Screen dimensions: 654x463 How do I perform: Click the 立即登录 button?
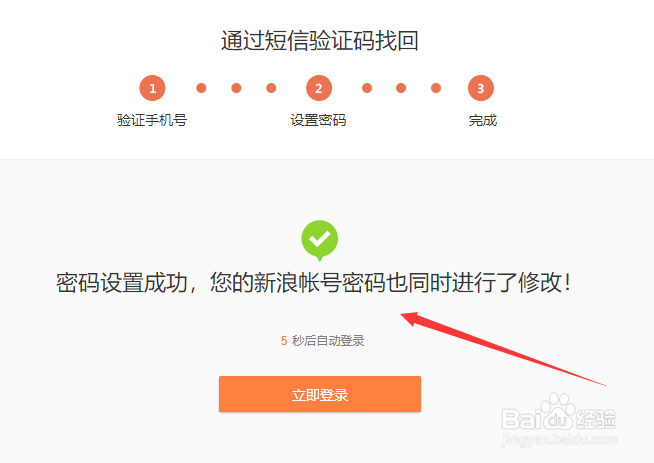click(320, 394)
